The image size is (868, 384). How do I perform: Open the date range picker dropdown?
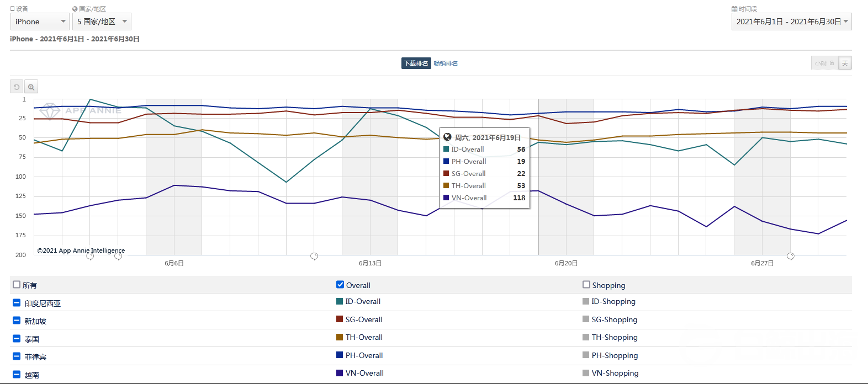click(x=791, y=22)
